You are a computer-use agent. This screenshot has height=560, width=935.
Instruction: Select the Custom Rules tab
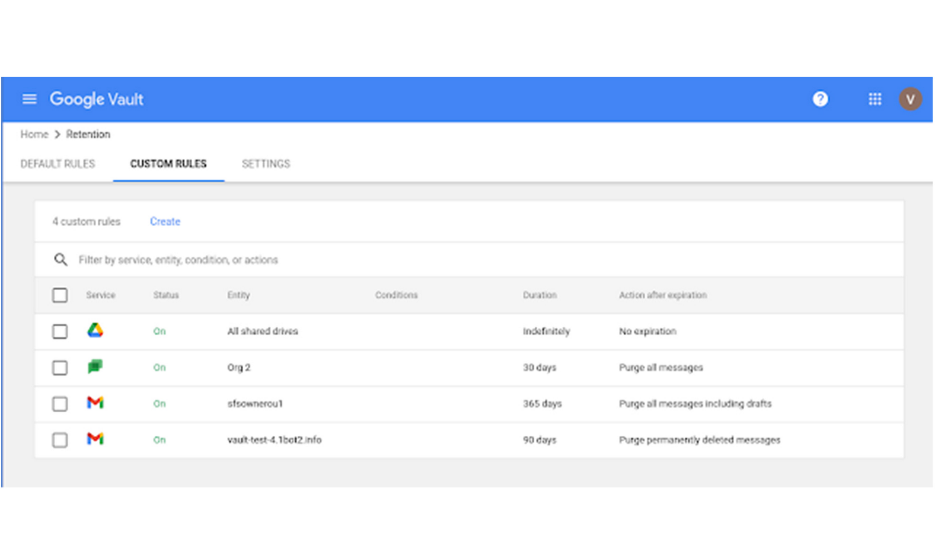click(x=168, y=164)
